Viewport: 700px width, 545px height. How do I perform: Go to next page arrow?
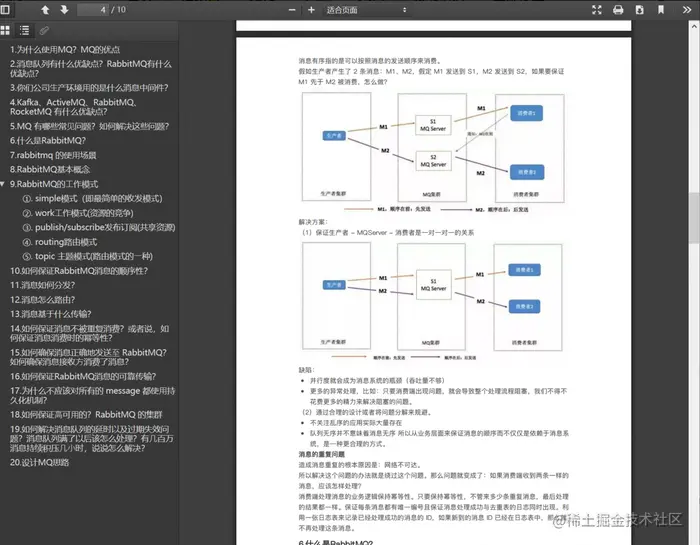click(64, 9)
